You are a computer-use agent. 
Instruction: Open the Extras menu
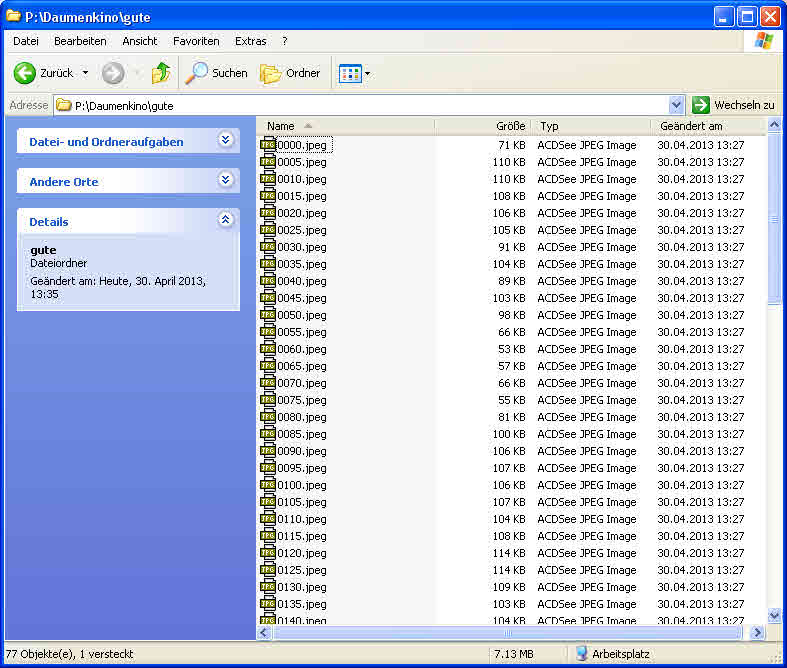tap(250, 41)
